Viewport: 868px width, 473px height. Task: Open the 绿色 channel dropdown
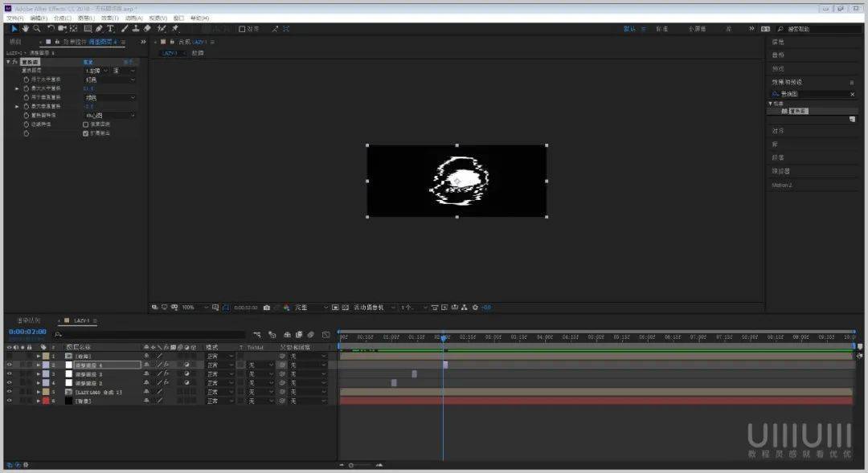[x=109, y=97]
